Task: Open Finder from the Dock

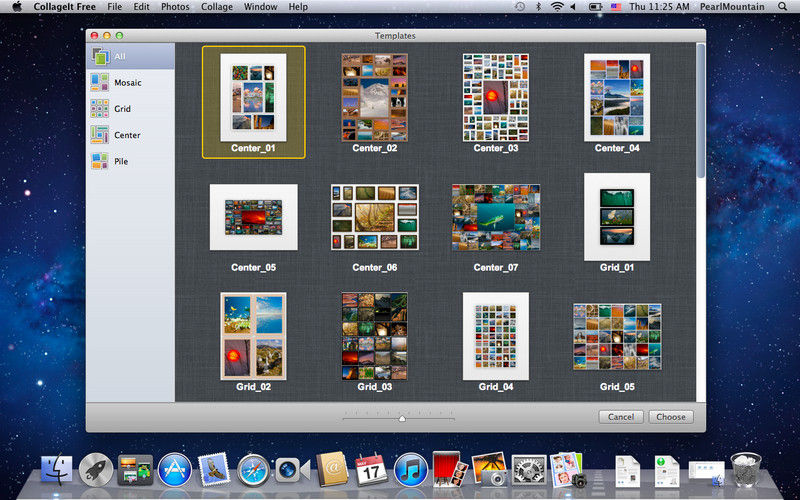Action: [57, 468]
